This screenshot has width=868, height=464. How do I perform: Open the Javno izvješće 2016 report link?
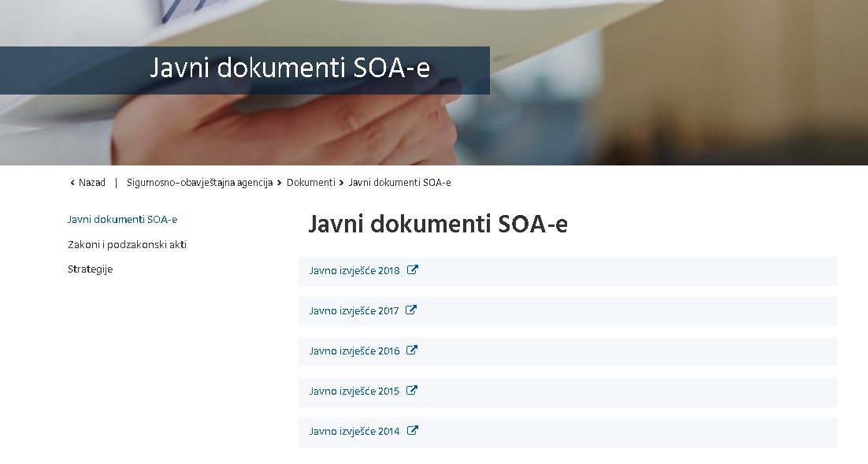point(354,351)
